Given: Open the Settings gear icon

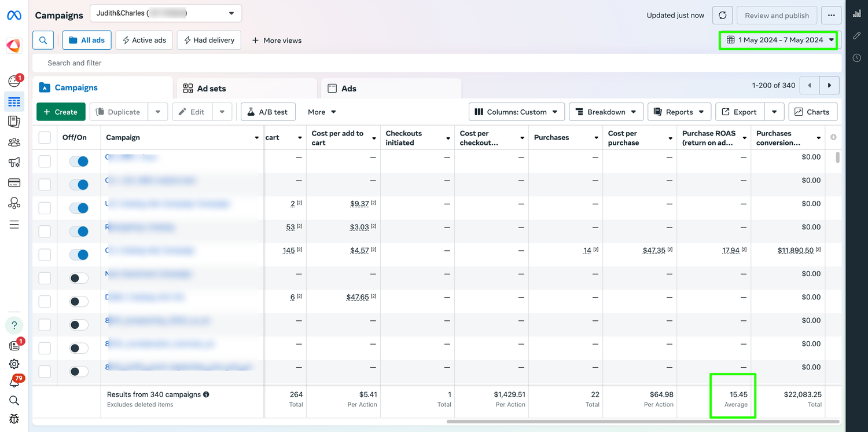Looking at the screenshot, I should (x=14, y=364).
